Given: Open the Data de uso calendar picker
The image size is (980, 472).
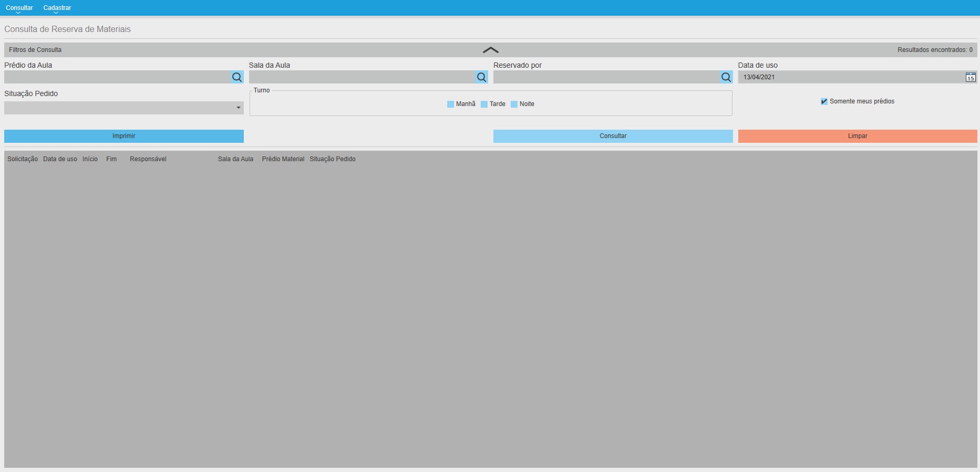Looking at the screenshot, I should pos(971,77).
